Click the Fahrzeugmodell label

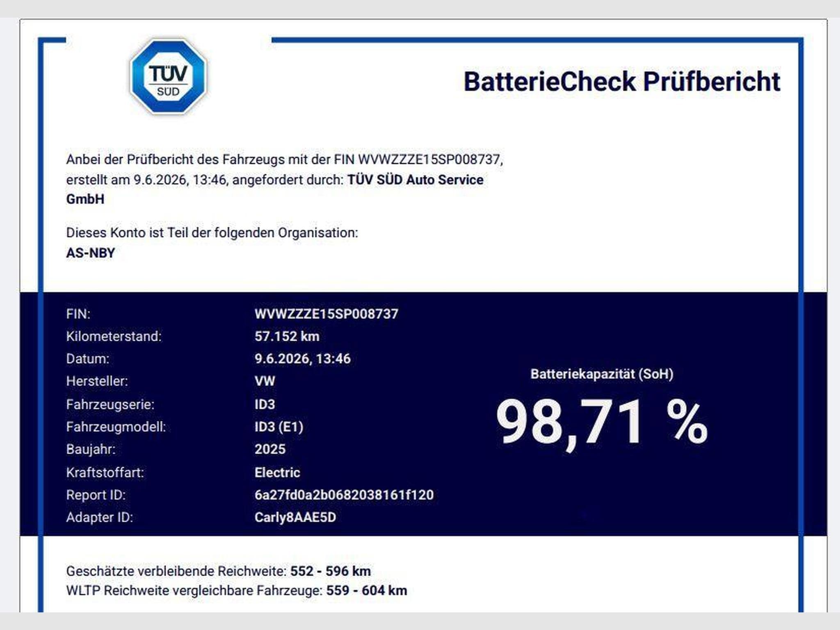[x=116, y=427]
